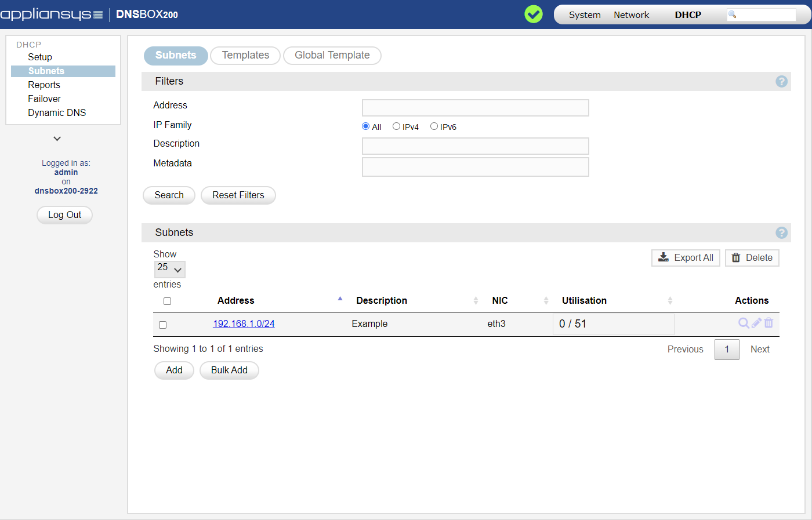Open the Show entries dropdown
The image size is (812, 520).
[169, 269]
